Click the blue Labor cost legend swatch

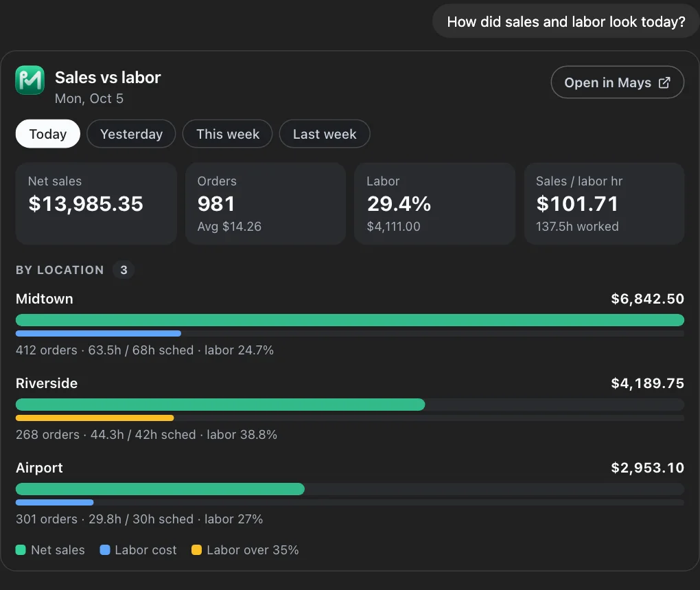[x=105, y=549]
